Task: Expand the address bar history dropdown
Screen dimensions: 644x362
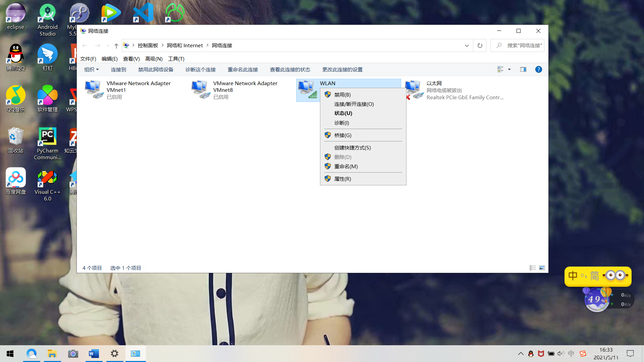Action: 467,46
